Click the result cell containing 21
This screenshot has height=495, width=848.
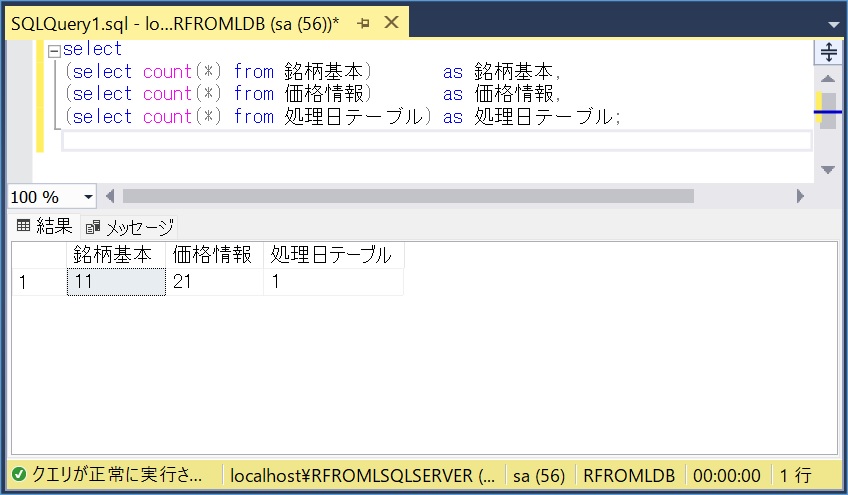pos(214,283)
